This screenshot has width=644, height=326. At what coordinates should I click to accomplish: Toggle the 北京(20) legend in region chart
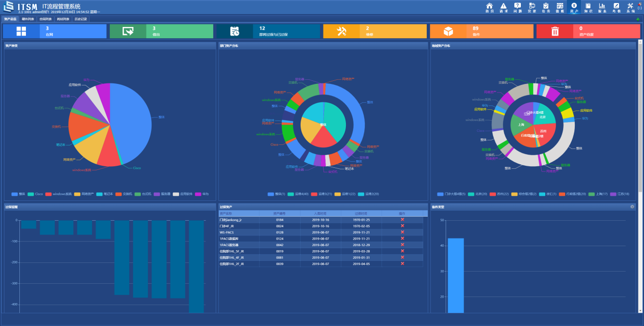point(478,194)
